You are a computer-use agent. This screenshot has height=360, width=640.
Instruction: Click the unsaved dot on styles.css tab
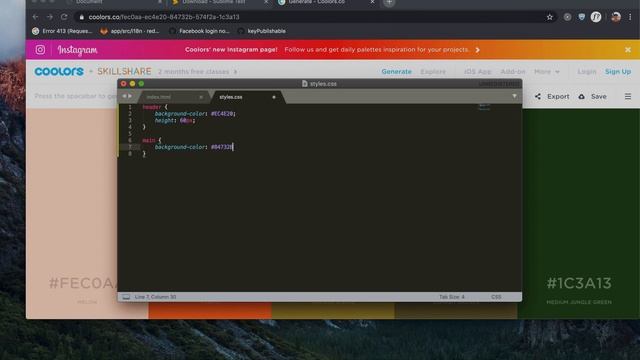pos(274,97)
